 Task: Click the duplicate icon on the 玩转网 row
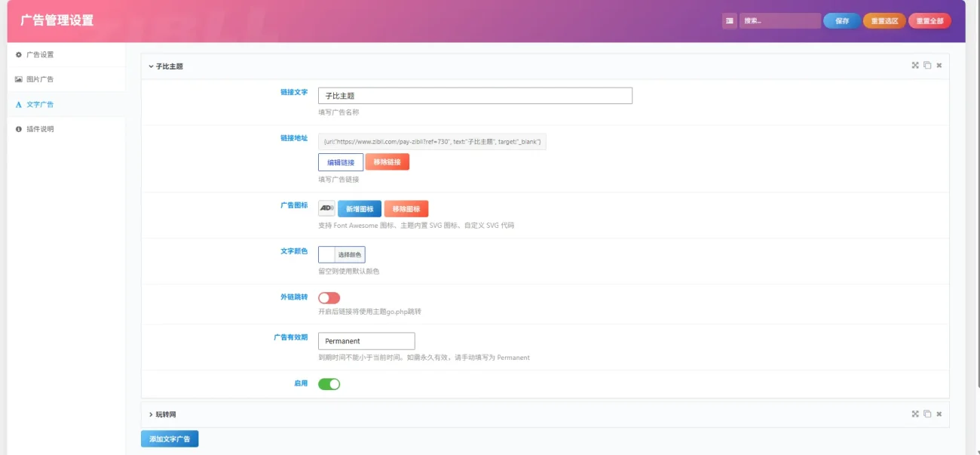(927, 413)
